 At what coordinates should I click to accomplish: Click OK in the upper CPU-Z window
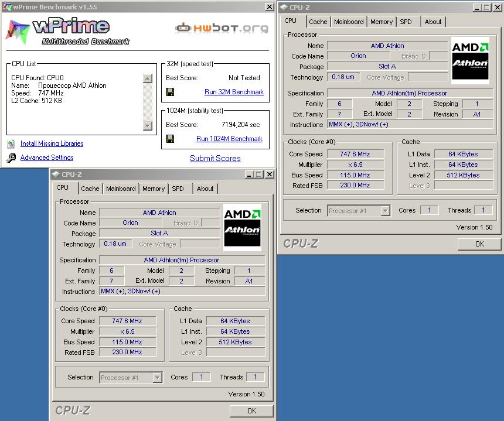coord(479,244)
